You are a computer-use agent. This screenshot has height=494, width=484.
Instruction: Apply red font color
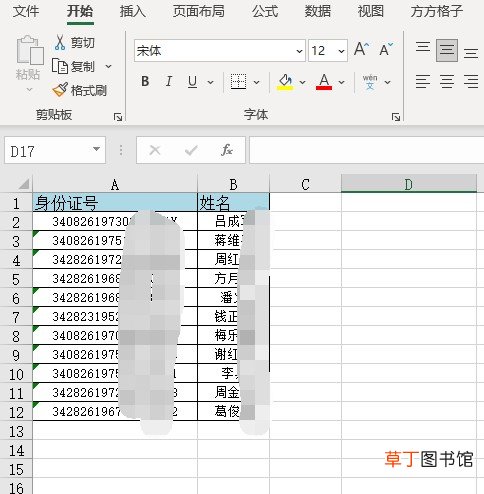(324, 82)
